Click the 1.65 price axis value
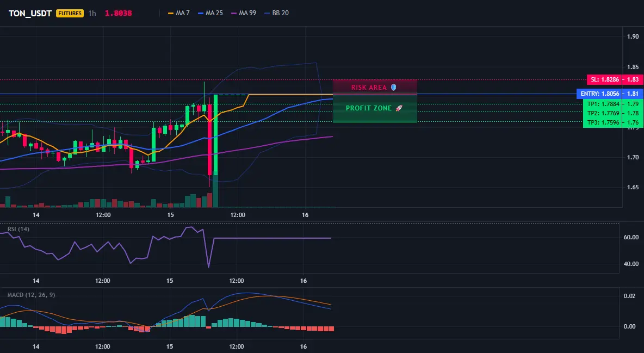Image resolution: width=644 pixels, height=353 pixels. click(633, 187)
